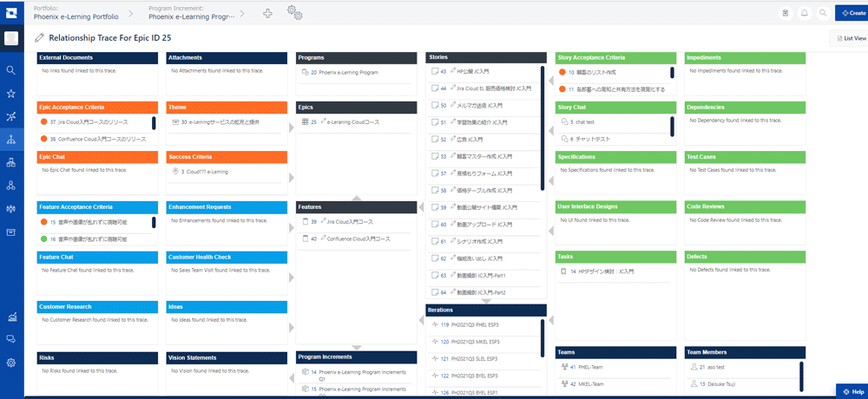Click the edit pencil for story 60
This screenshot has width=868, height=399.
point(453,224)
